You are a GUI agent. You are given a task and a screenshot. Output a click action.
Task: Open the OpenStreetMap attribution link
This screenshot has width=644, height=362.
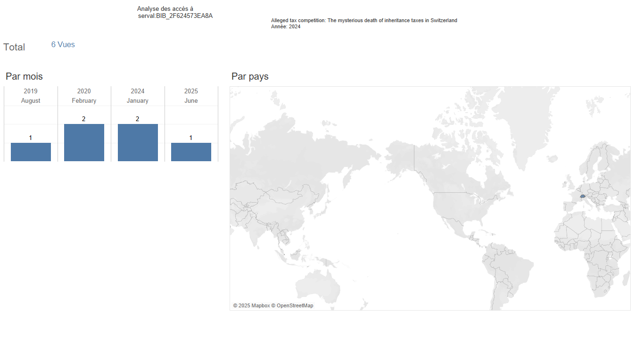coord(292,306)
